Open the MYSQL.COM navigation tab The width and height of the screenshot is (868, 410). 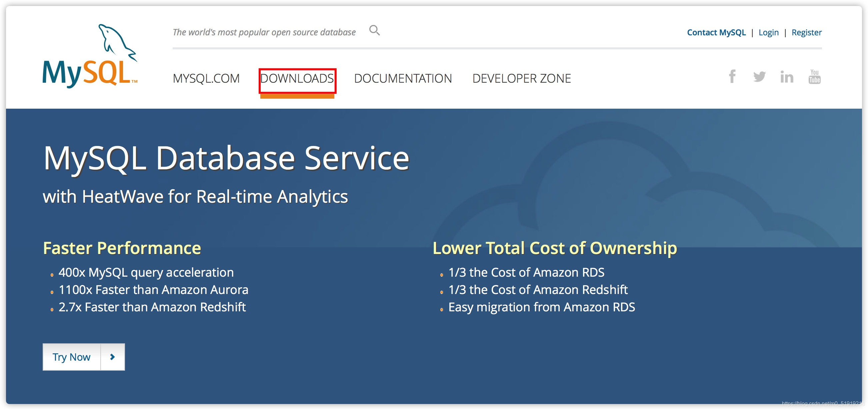pos(206,78)
